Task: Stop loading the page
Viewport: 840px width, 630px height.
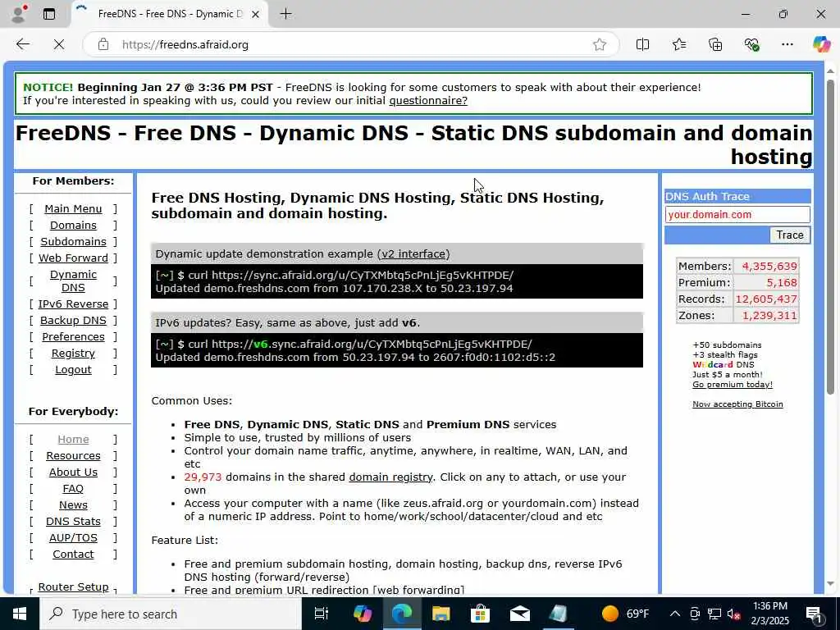Action: click(x=59, y=44)
